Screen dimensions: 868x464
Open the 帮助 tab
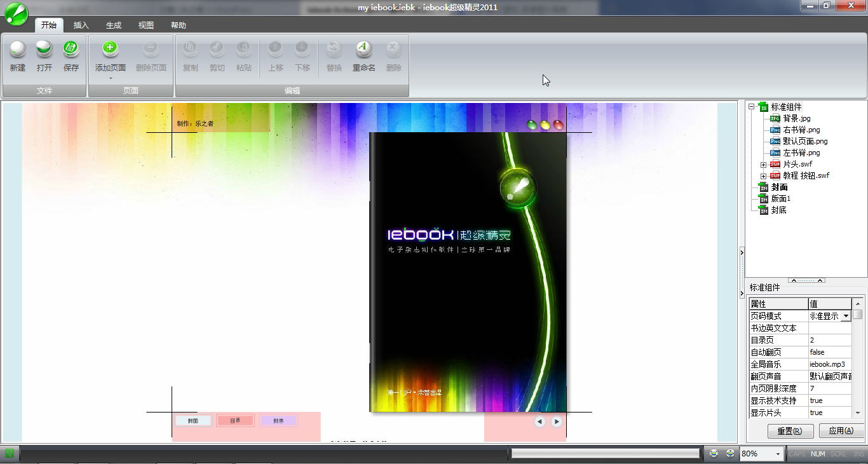(x=179, y=25)
